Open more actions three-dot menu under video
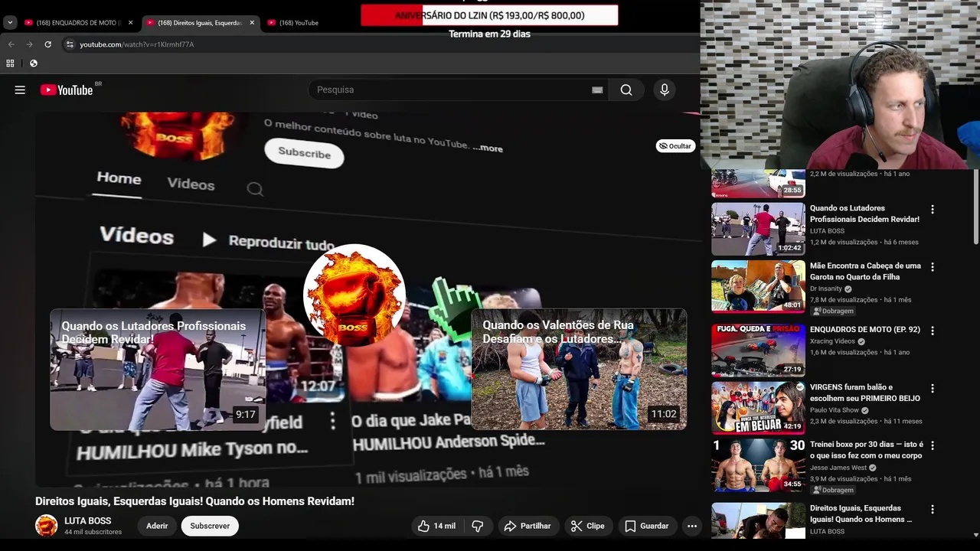Viewport: 980px width, 551px height. coord(692,526)
